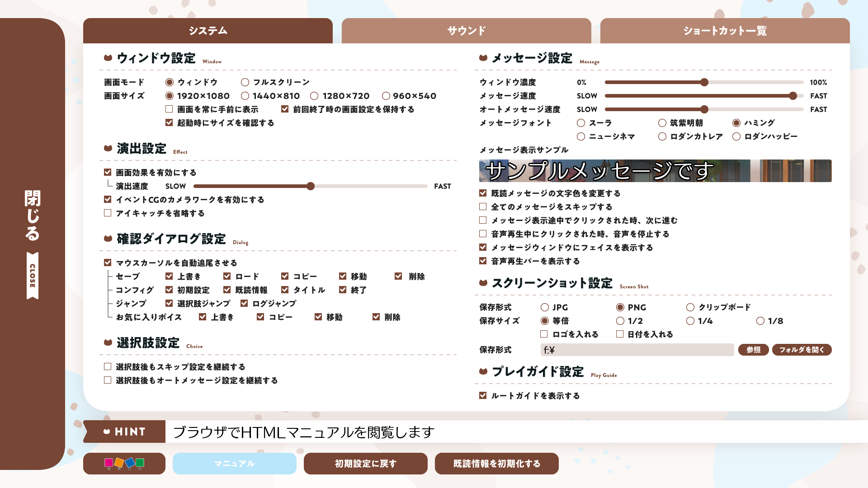Select スーラ message font
This screenshot has width=868, height=488.
581,123
